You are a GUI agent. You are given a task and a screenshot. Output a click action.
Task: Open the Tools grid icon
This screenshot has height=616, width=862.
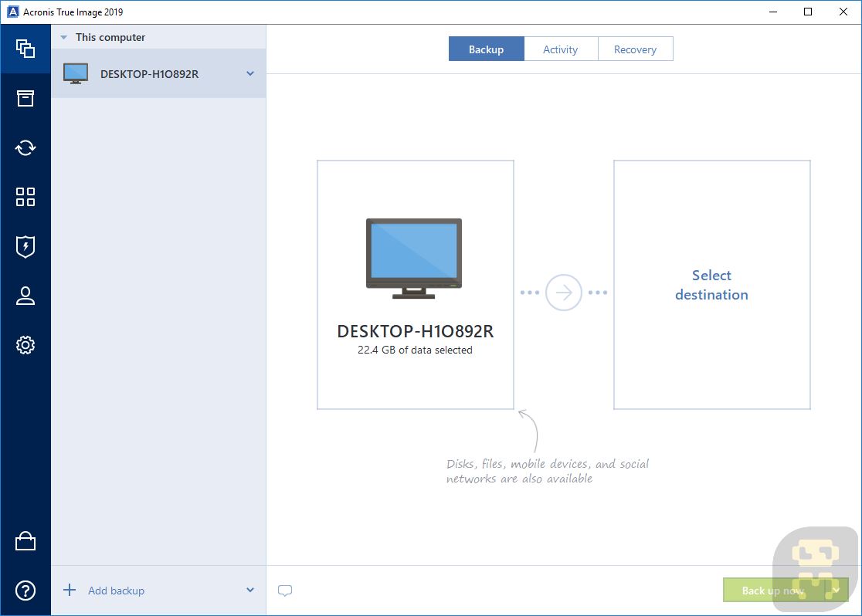25,197
